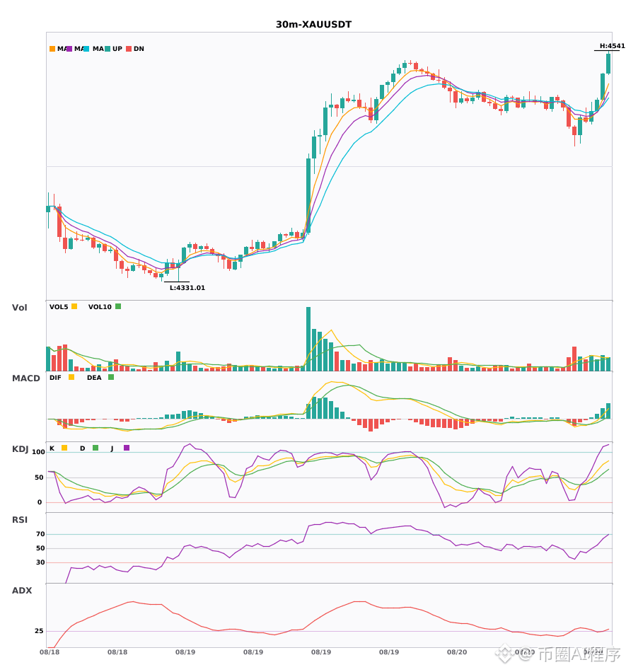Click the green D legend square
626x672 pixels.
(x=95, y=448)
